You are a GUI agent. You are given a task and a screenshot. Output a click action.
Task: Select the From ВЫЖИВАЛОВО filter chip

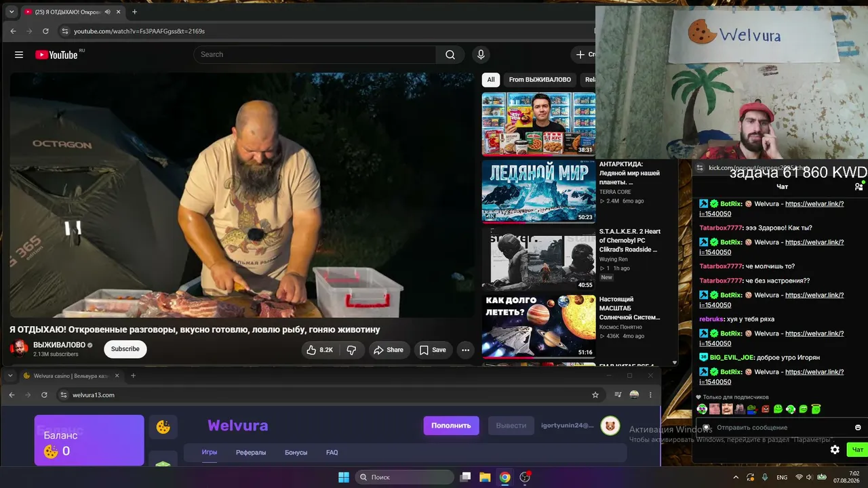[x=540, y=79]
